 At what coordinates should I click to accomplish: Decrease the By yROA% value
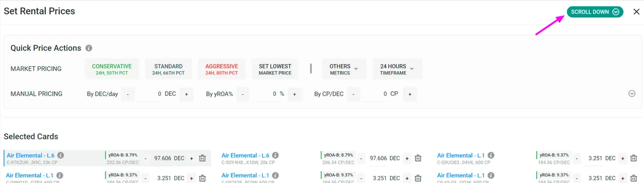[243, 94]
